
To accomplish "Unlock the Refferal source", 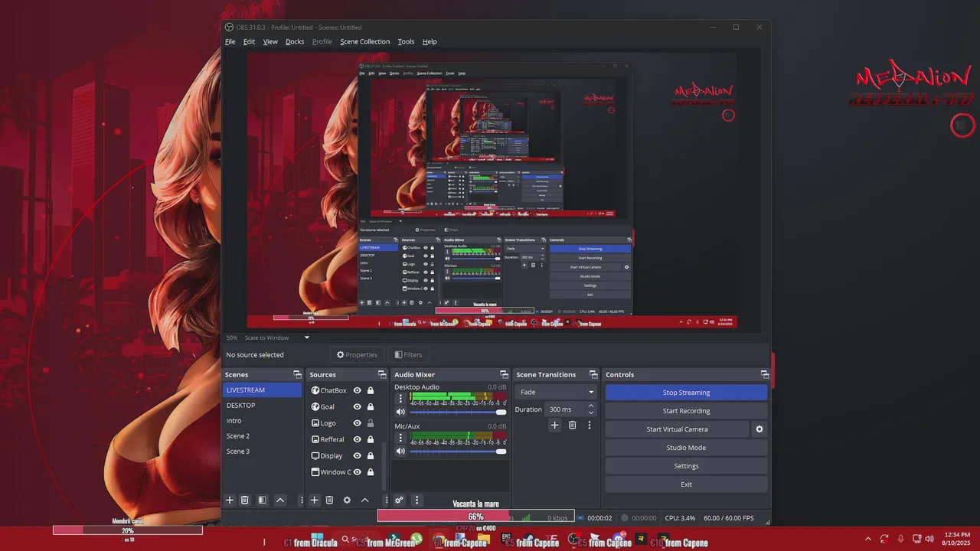I will pos(371,439).
